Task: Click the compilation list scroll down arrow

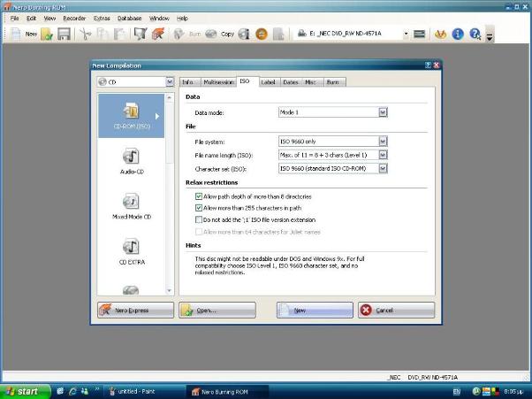Action: coord(170,291)
